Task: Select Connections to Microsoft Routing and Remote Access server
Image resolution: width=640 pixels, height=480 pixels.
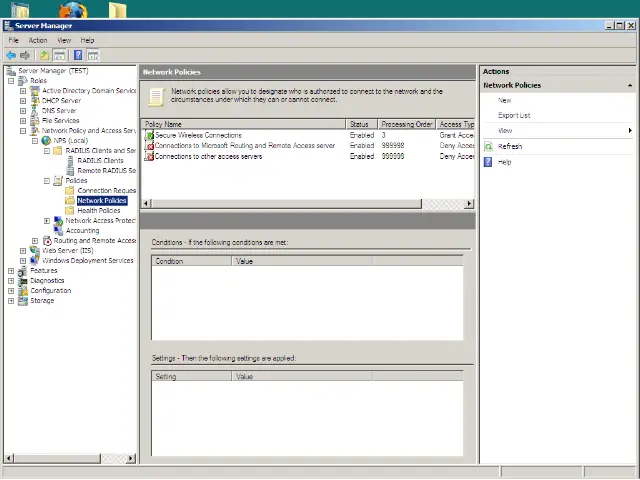Action: 245,146
